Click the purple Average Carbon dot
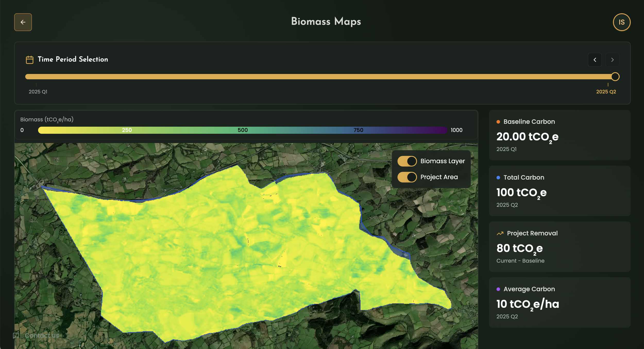Viewport: 644px width, 349px height. [498, 289]
